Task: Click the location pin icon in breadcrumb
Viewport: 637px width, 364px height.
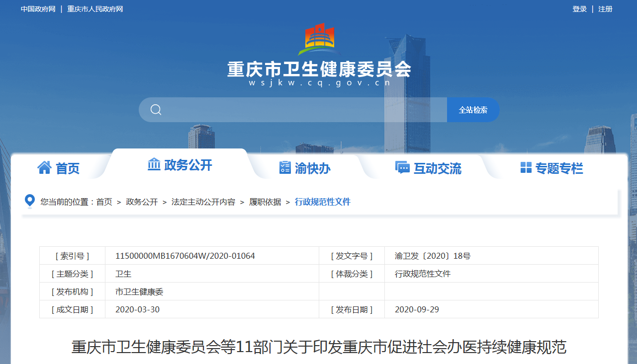Action: coord(29,201)
